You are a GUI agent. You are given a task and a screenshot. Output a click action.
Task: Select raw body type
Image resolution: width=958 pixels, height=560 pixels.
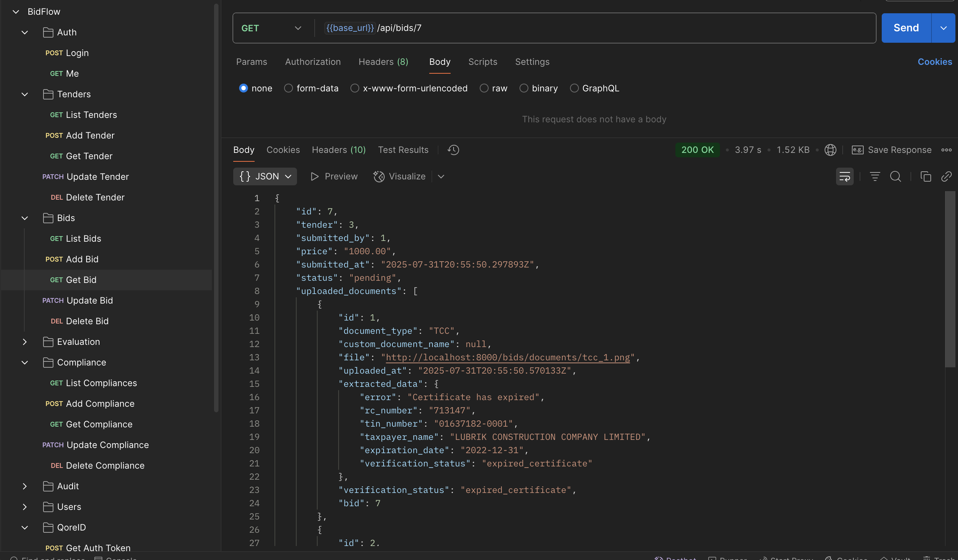coord(483,88)
